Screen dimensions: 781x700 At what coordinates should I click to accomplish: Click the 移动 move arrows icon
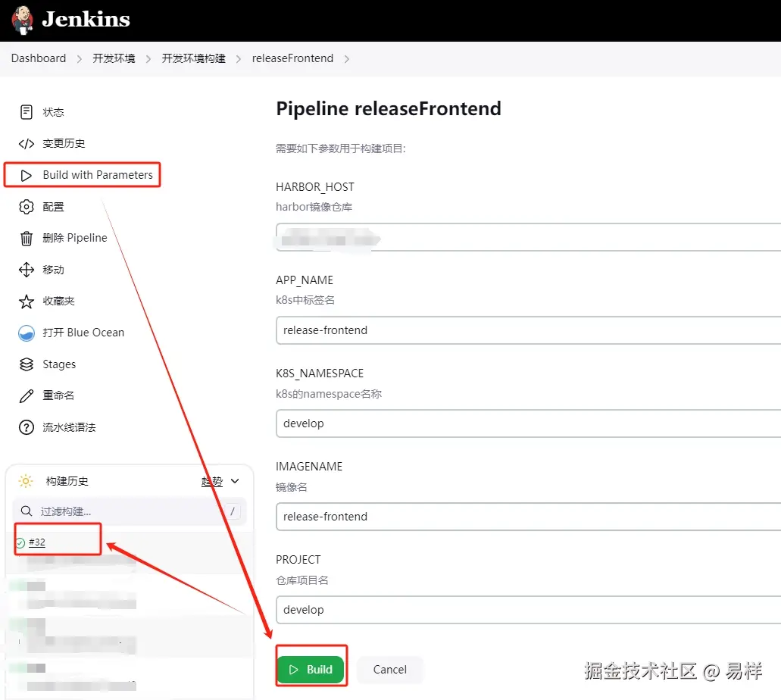tap(27, 270)
